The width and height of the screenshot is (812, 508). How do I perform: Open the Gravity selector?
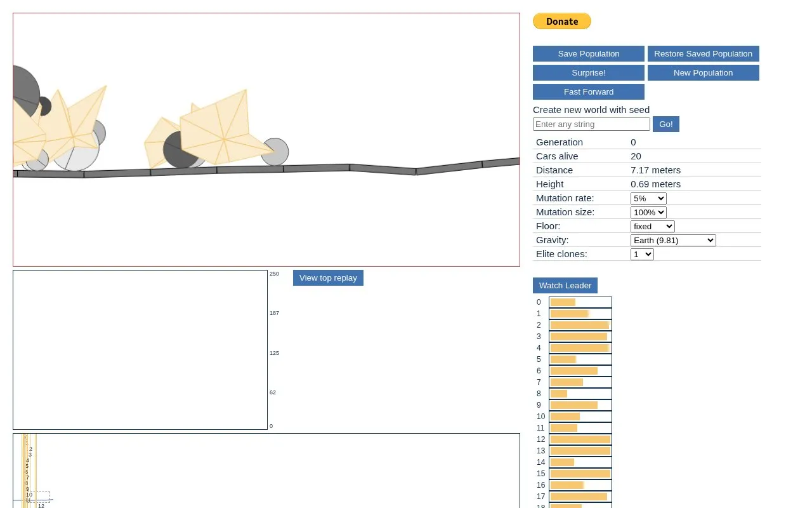tap(673, 241)
